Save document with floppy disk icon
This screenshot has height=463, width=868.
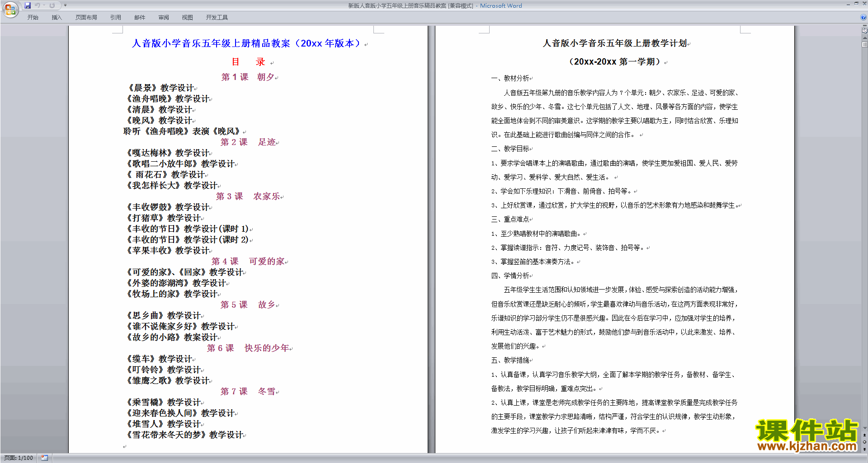click(x=28, y=5)
